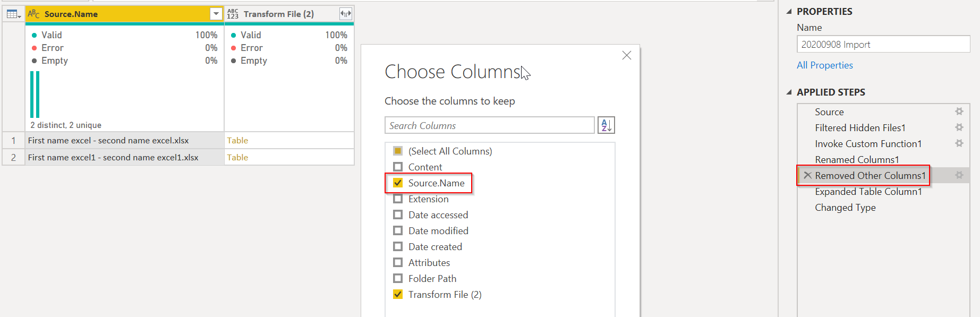This screenshot has height=317, width=980.
Task: Toggle the Select All Columns checkbox
Action: 398,151
